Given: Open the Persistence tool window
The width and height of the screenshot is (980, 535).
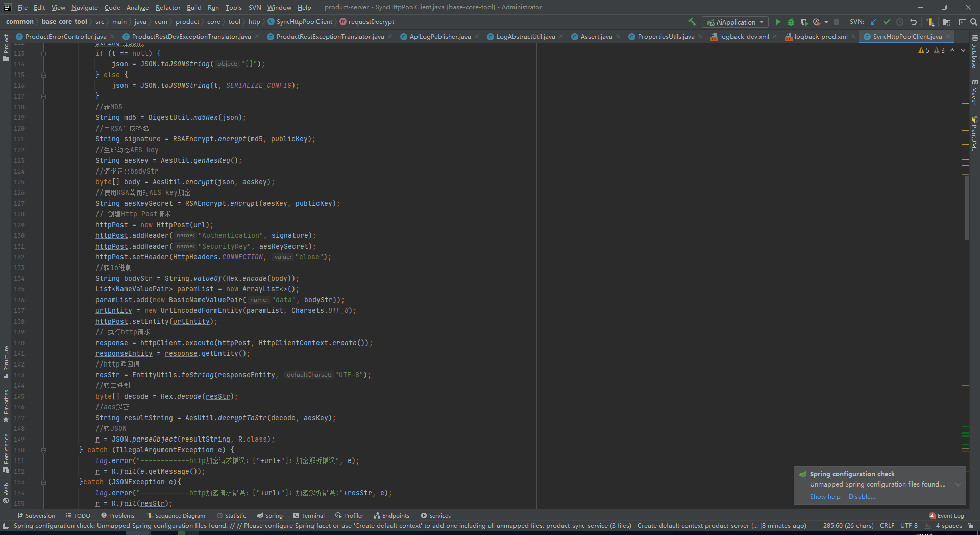Looking at the screenshot, I should pos(6,453).
